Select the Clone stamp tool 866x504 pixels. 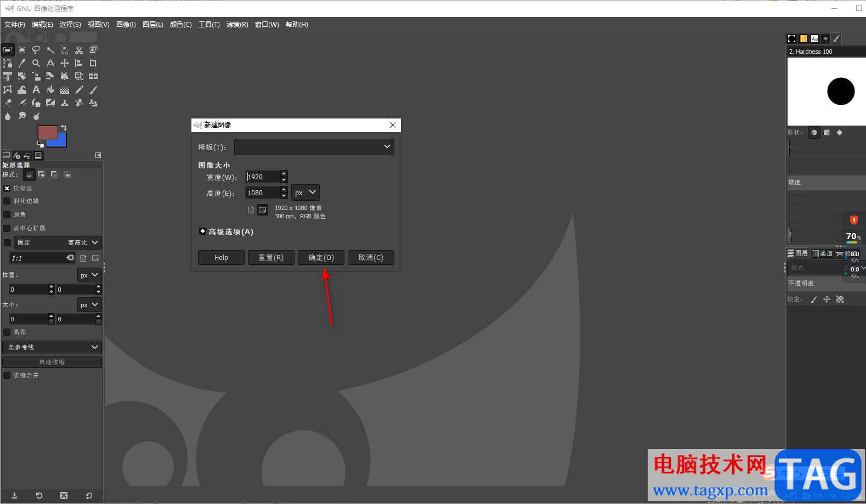pyautogui.click(x=65, y=103)
